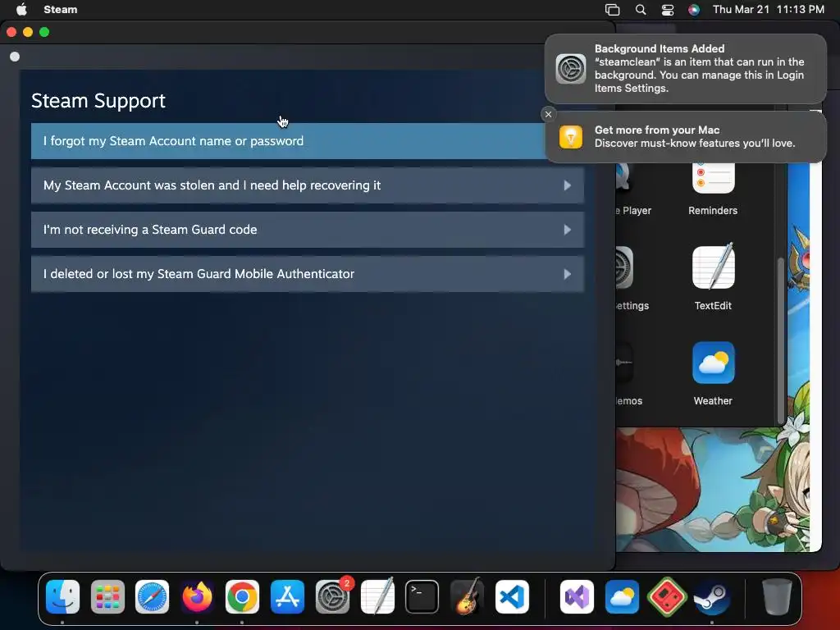Image resolution: width=840 pixels, height=630 pixels.
Task: Open Launchpad from the Dock
Action: [107, 597]
